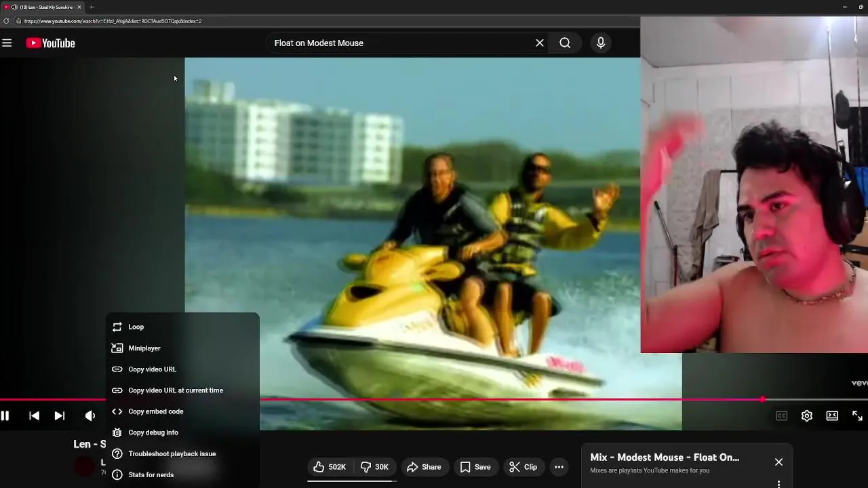Switch to theater mode view
This screenshot has height=488, width=868.
click(832, 416)
